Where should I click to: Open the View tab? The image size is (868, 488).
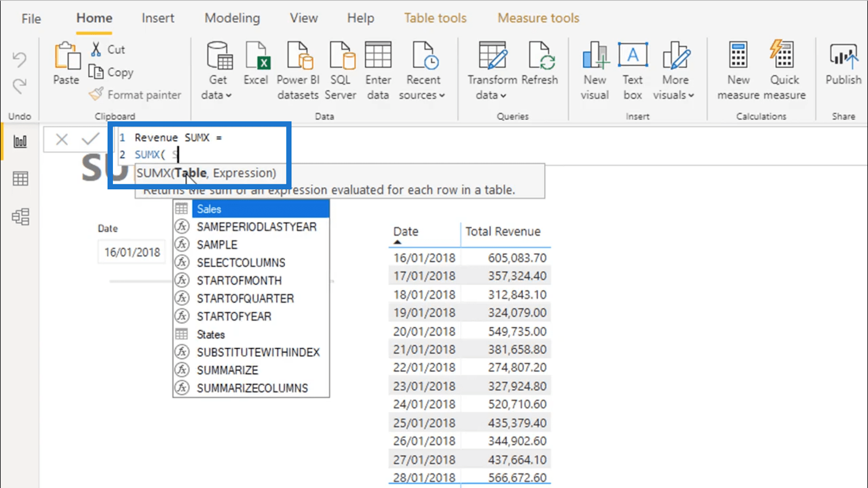pos(304,18)
